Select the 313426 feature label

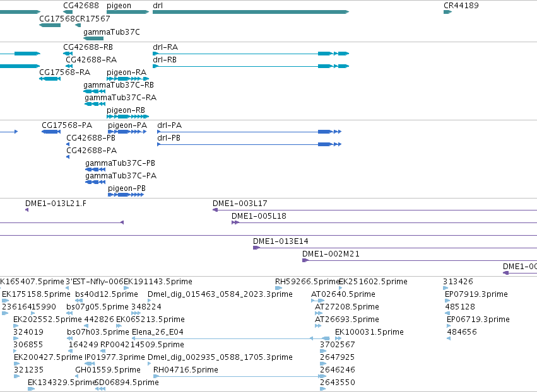458,282
